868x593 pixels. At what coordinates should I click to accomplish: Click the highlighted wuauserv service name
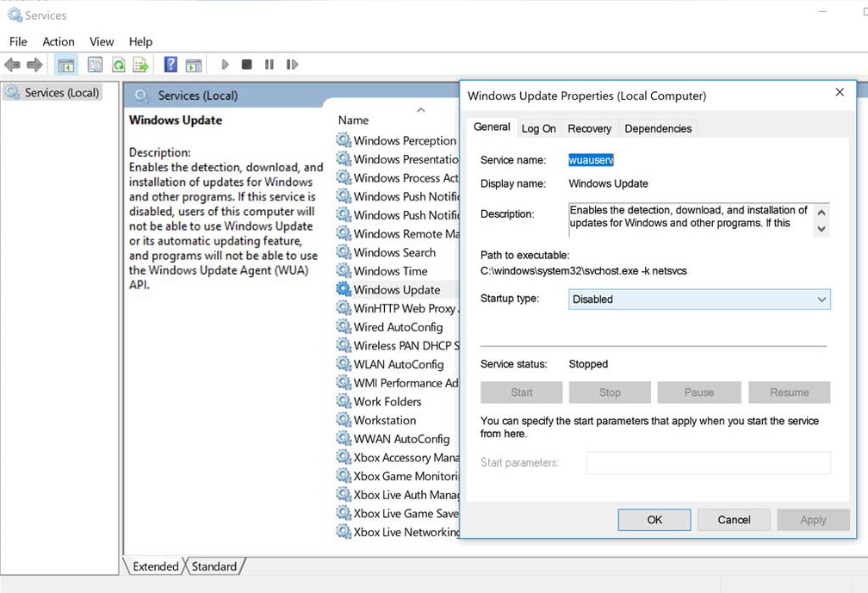point(592,160)
